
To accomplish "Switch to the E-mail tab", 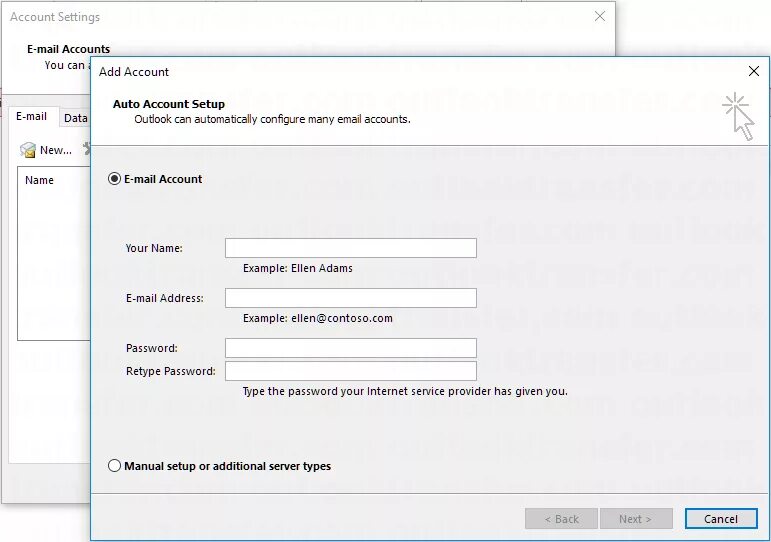I will coord(31,117).
